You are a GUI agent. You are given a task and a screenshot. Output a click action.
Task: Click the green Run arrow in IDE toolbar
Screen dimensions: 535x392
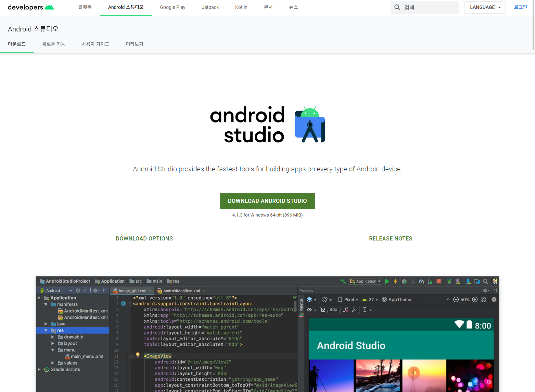[387, 281]
